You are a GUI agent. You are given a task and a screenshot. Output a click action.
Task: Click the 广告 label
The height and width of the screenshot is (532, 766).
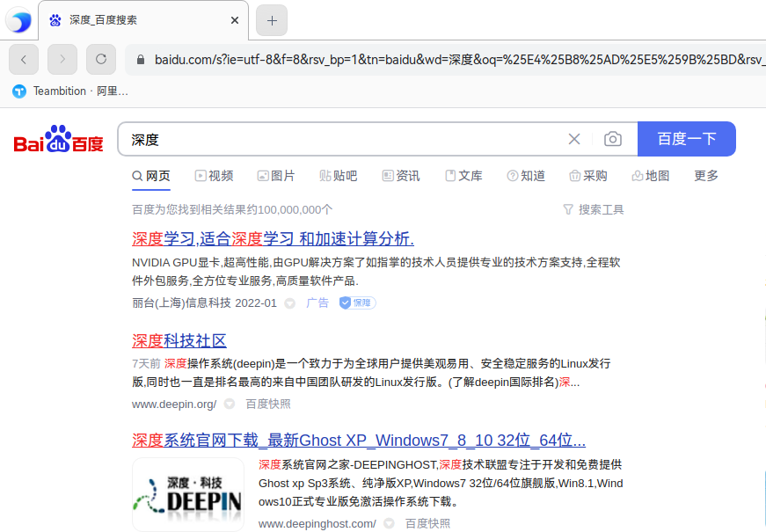317,302
